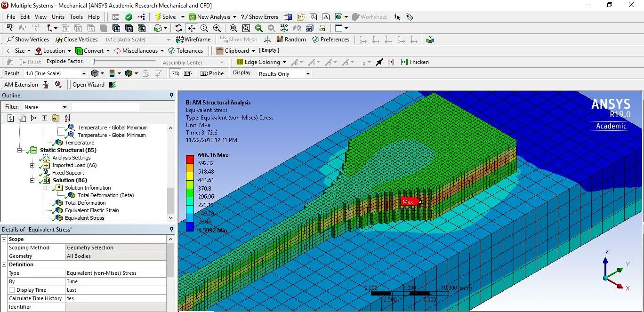644x312 pixels.
Task: Collapse the Scope section in Details
Action: [x=4, y=239]
